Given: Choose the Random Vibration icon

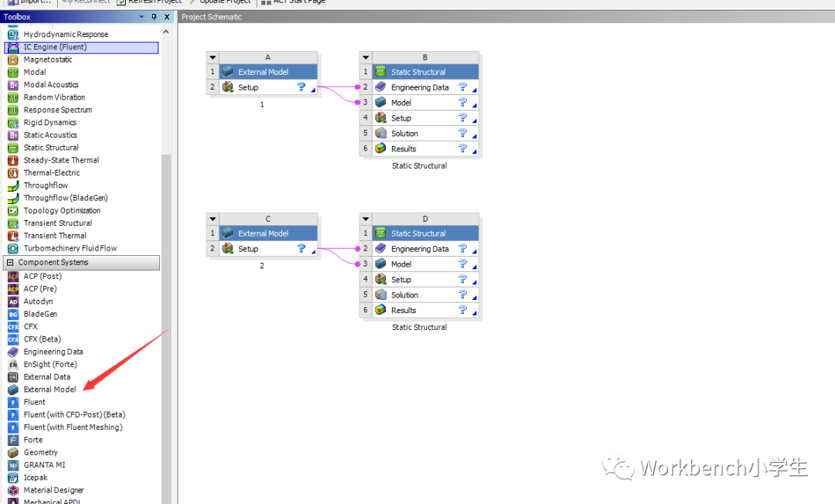Looking at the screenshot, I should [13, 97].
